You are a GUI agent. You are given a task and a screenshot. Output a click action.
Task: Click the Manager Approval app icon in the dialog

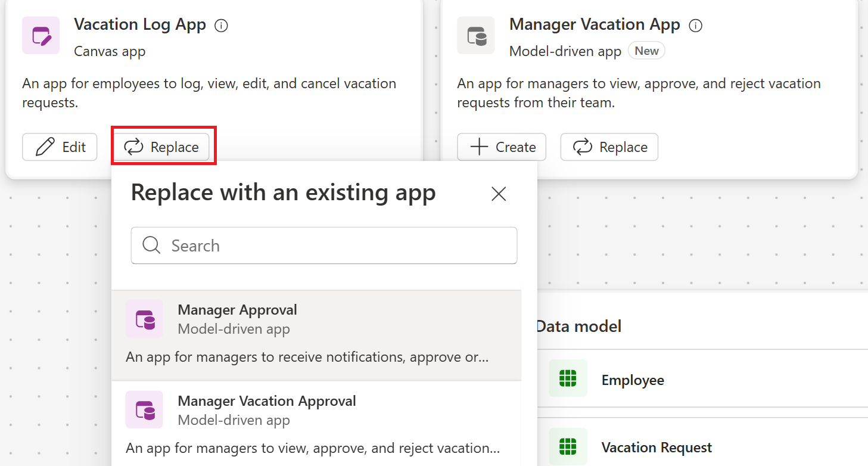[x=145, y=319]
